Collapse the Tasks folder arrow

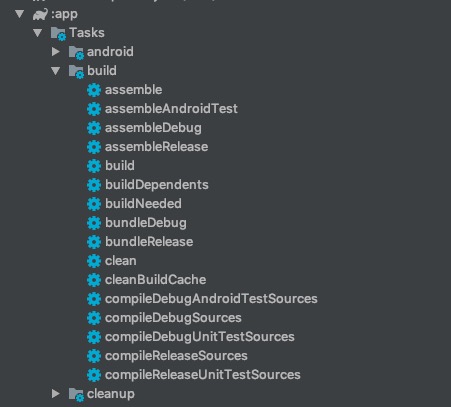coord(38,33)
